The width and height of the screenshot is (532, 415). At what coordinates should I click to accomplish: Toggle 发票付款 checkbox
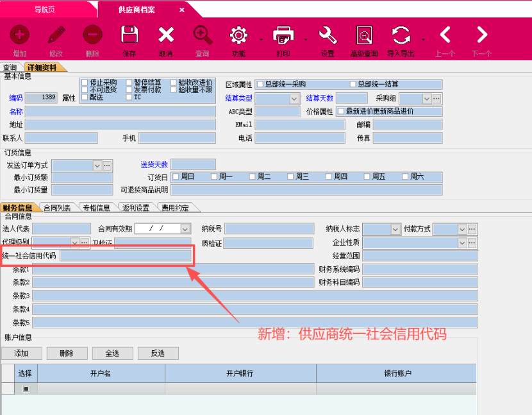click(x=129, y=90)
